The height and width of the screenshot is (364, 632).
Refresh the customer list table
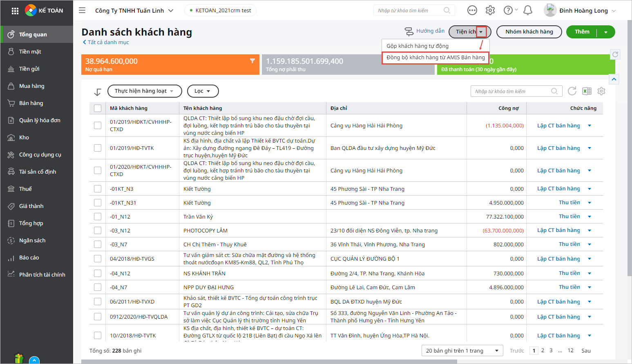pyautogui.click(x=572, y=91)
